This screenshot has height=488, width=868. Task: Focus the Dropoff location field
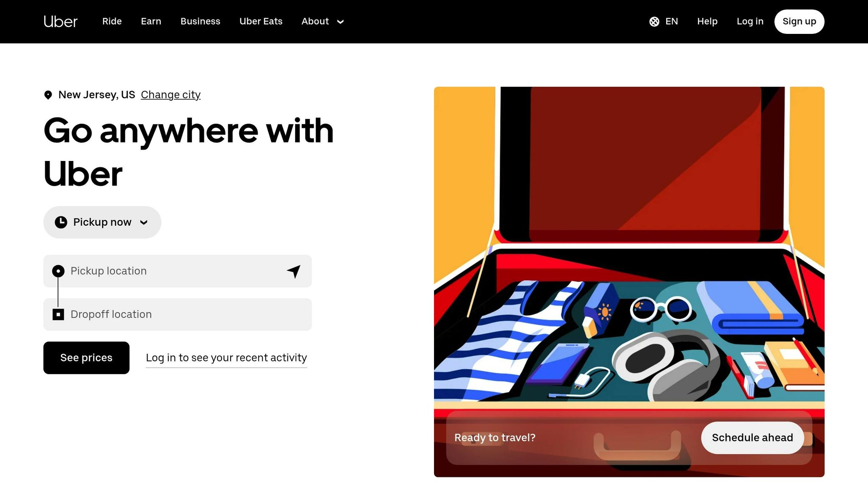(178, 314)
